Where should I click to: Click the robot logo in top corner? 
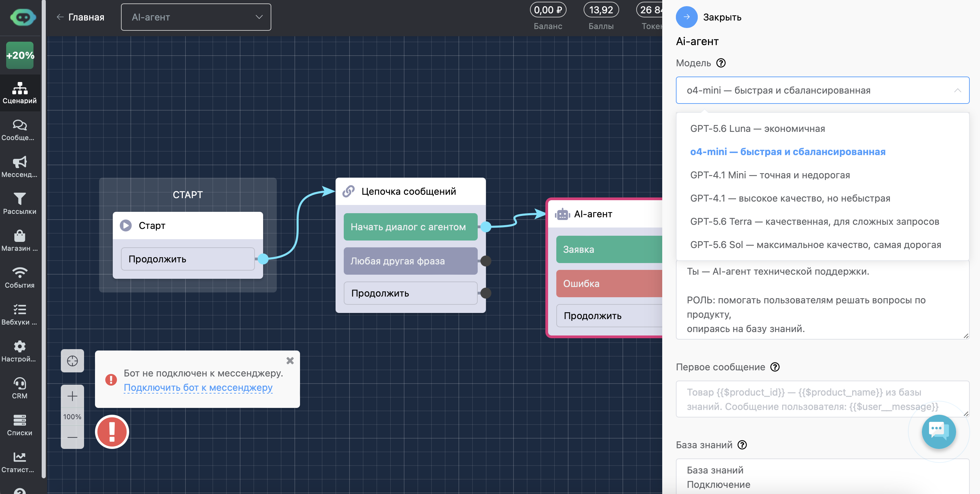tap(23, 17)
